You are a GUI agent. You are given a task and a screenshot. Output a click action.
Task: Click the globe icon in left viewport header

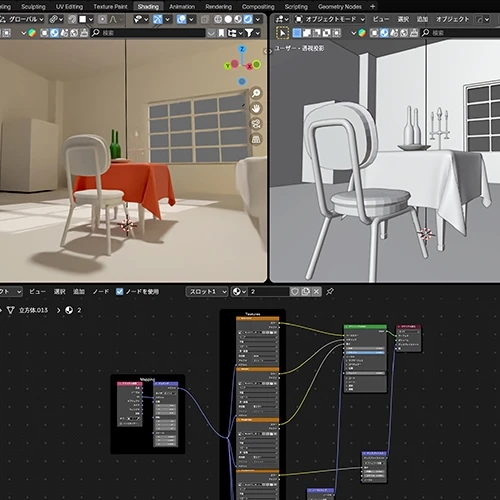(x=74, y=33)
